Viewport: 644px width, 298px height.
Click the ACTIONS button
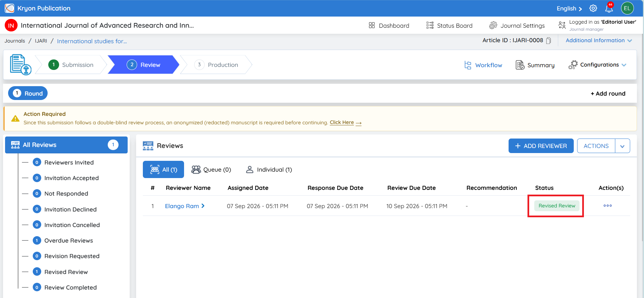[x=596, y=146]
